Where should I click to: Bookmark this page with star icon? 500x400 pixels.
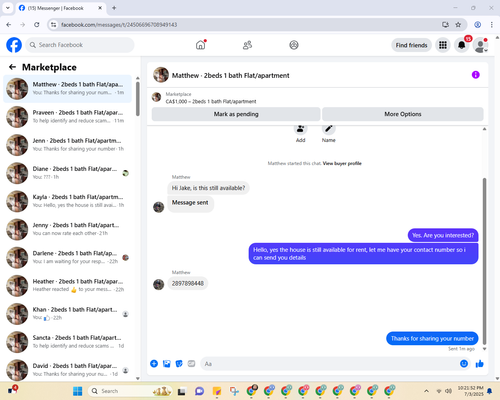[458, 25]
